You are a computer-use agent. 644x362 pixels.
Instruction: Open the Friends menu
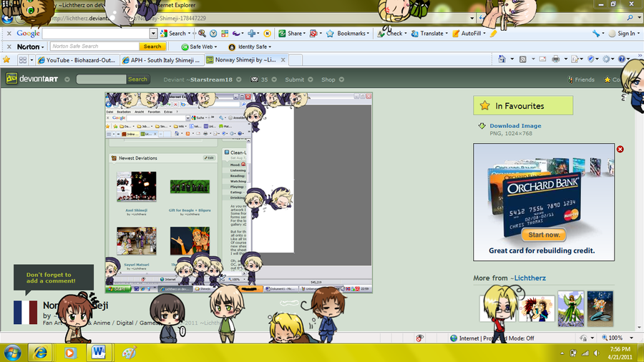581,79
